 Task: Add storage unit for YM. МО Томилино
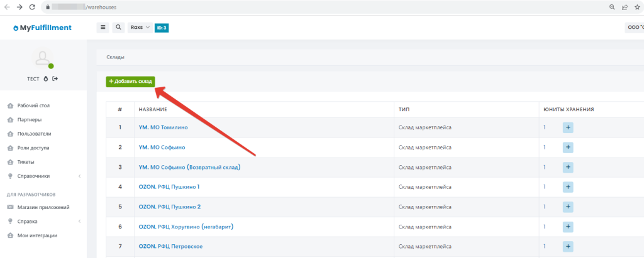point(567,127)
